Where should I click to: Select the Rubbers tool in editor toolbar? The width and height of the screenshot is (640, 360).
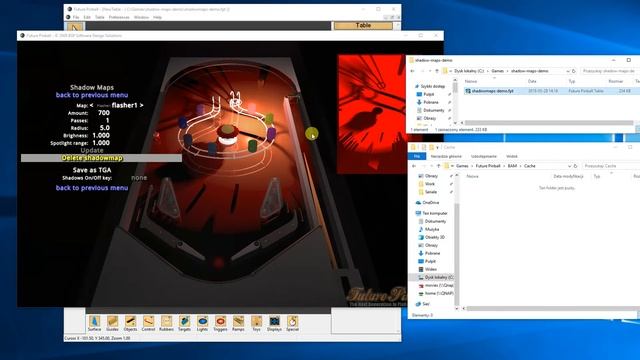pos(166,323)
